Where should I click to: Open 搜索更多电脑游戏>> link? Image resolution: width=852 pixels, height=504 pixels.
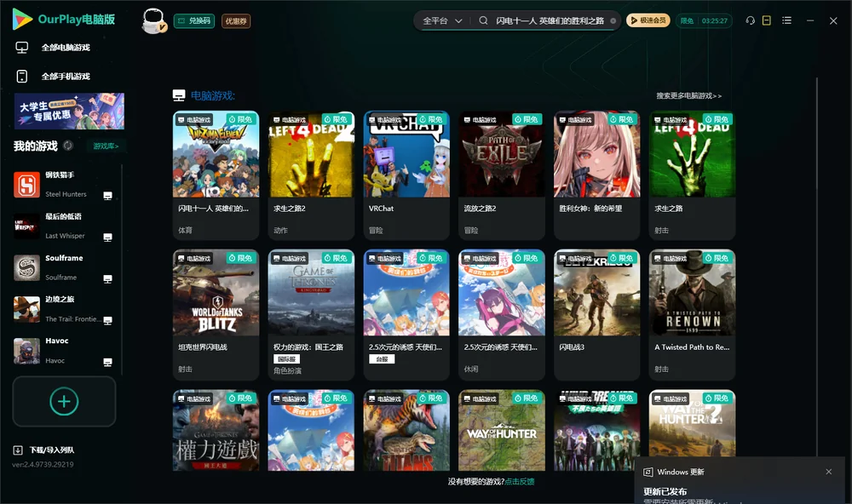688,95
